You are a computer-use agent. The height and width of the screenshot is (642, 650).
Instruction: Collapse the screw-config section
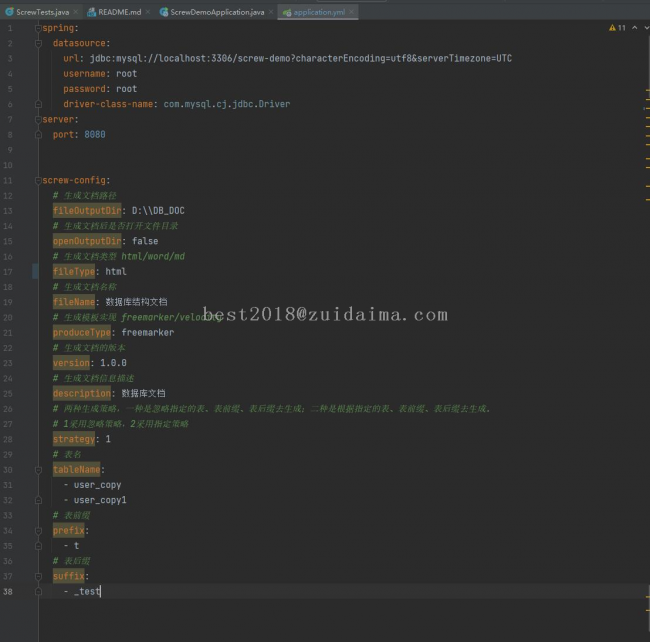(x=39, y=180)
